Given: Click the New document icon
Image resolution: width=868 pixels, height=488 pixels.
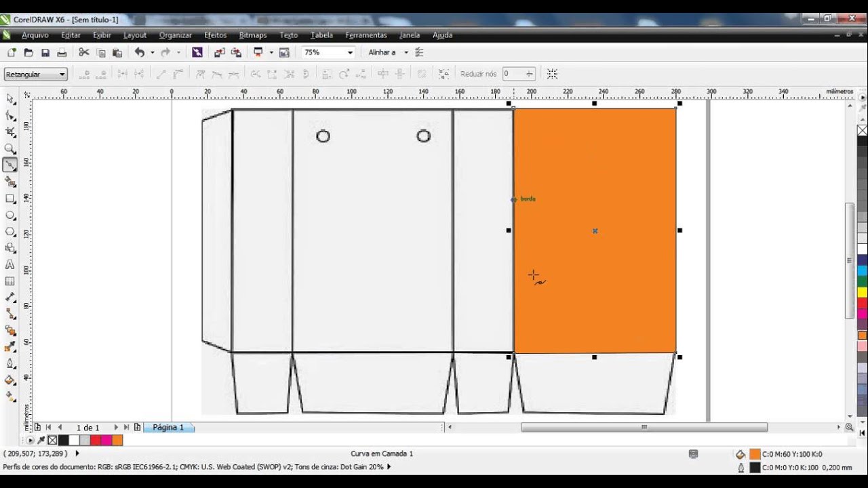Looking at the screenshot, I should pos(12,52).
